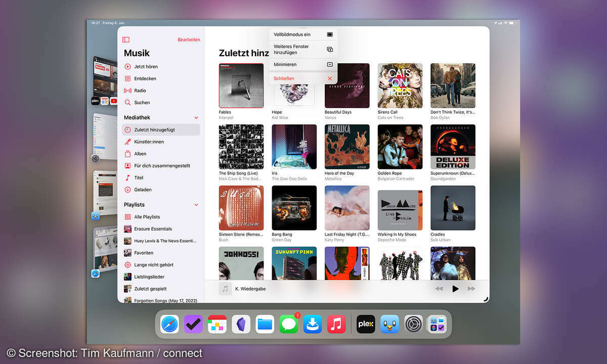This screenshot has width=607, height=364.
Task: Open Obsidian from the dock
Action: 241,324
